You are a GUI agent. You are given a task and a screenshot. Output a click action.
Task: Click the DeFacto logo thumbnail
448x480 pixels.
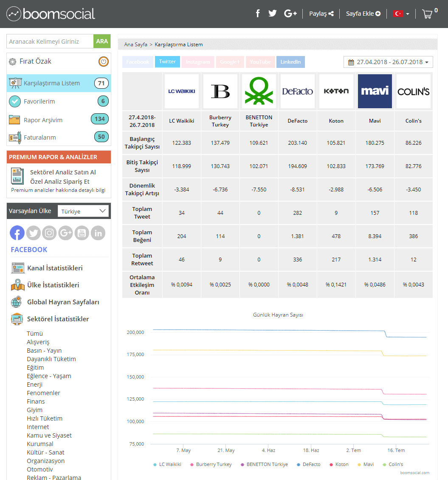(298, 91)
